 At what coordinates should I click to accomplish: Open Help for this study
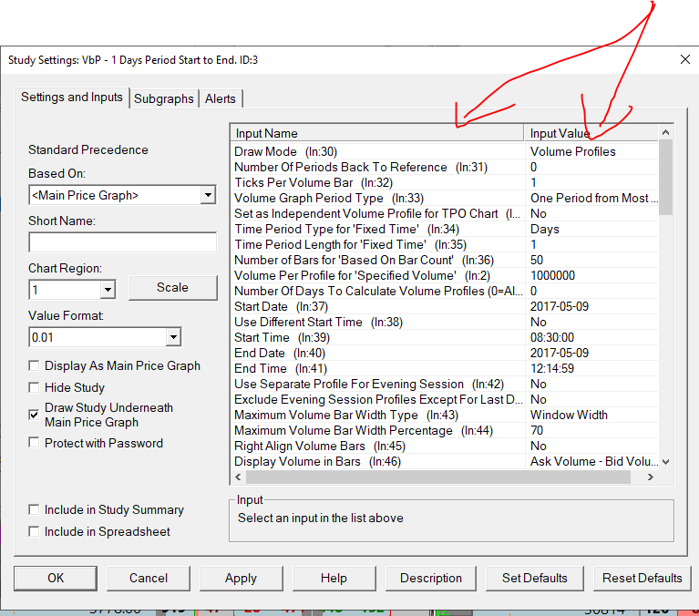(334, 578)
